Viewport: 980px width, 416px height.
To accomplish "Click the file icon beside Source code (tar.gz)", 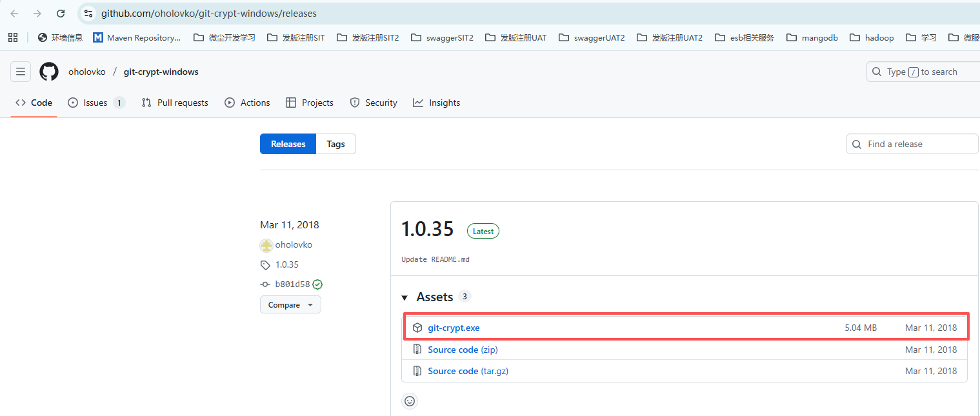I will click(417, 371).
